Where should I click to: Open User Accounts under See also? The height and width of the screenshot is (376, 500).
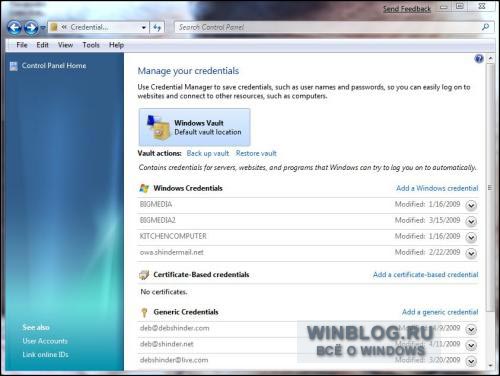[x=45, y=341]
